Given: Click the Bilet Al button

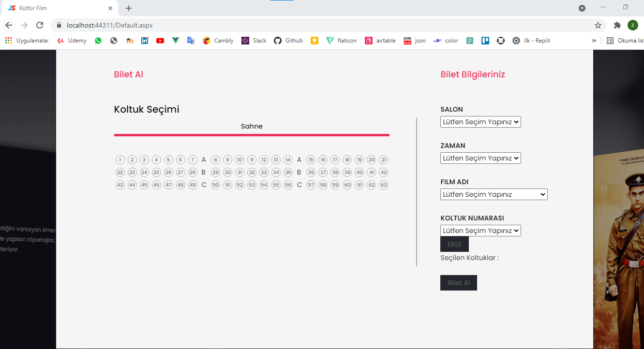Looking at the screenshot, I should [459, 283].
